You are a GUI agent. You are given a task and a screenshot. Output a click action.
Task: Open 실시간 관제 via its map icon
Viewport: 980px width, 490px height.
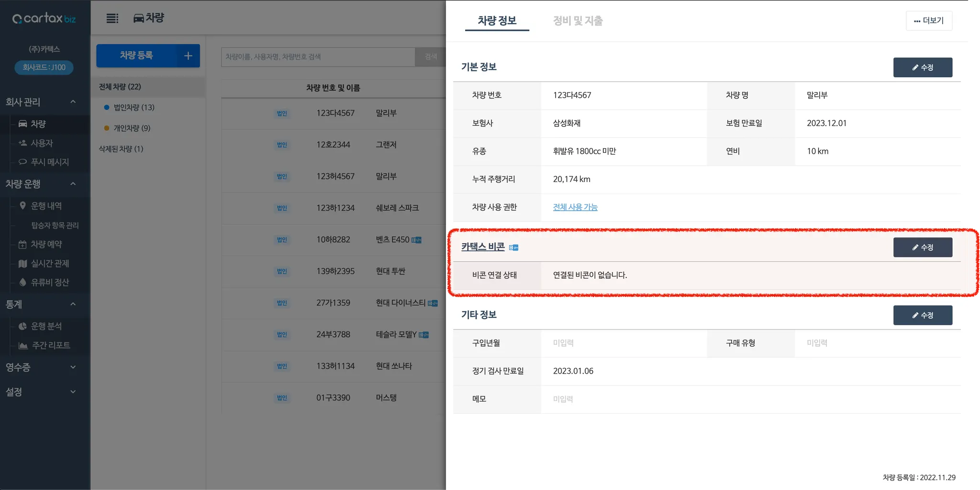[x=22, y=263]
